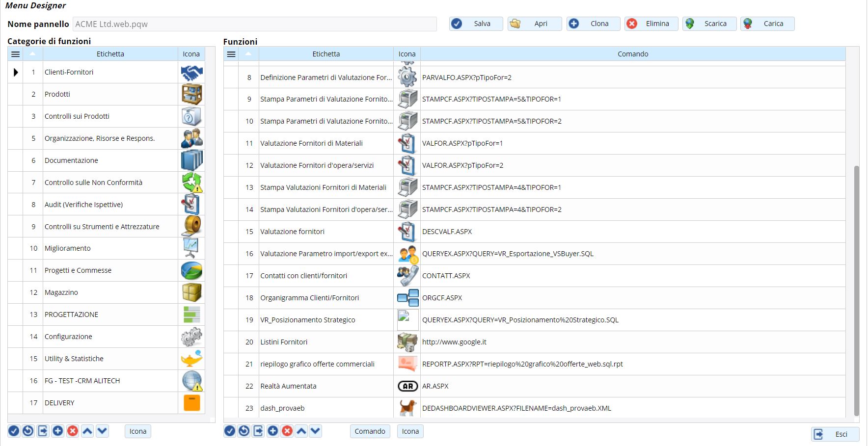The height and width of the screenshot is (446, 868).
Task: Sort categories by Etichetta column header
Action: click(x=110, y=54)
